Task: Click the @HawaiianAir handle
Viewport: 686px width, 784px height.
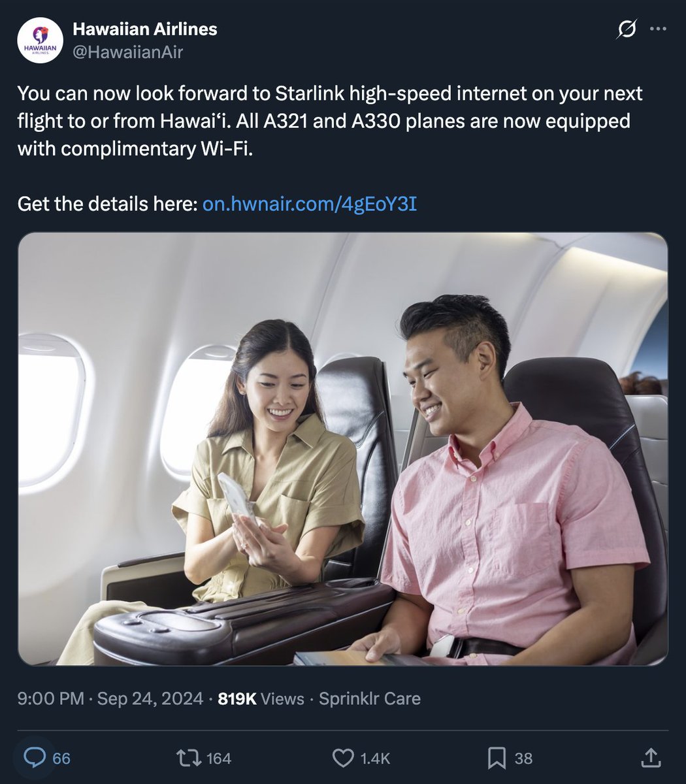Action: (128, 52)
